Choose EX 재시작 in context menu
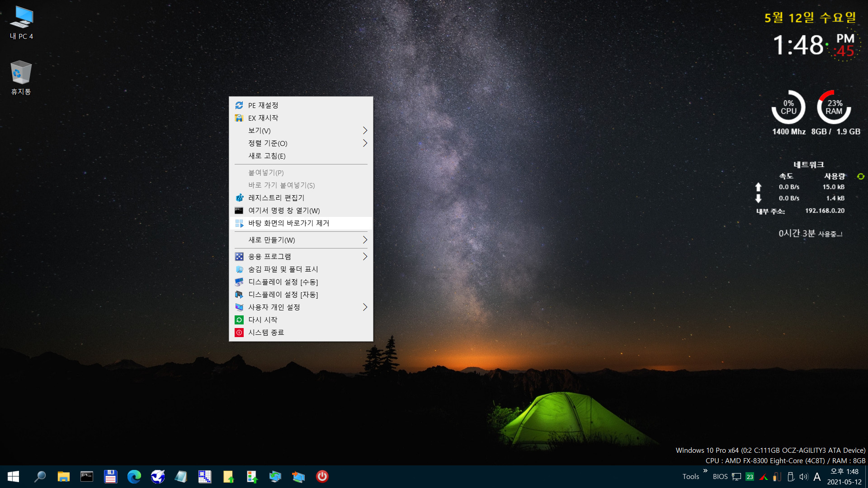 tap(301, 118)
